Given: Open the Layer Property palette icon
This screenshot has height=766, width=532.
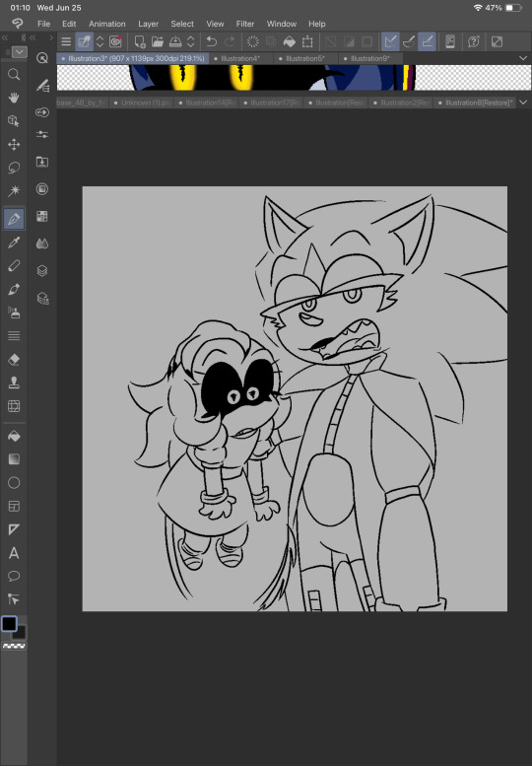Looking at the screenshot, I should pos(42,298).
